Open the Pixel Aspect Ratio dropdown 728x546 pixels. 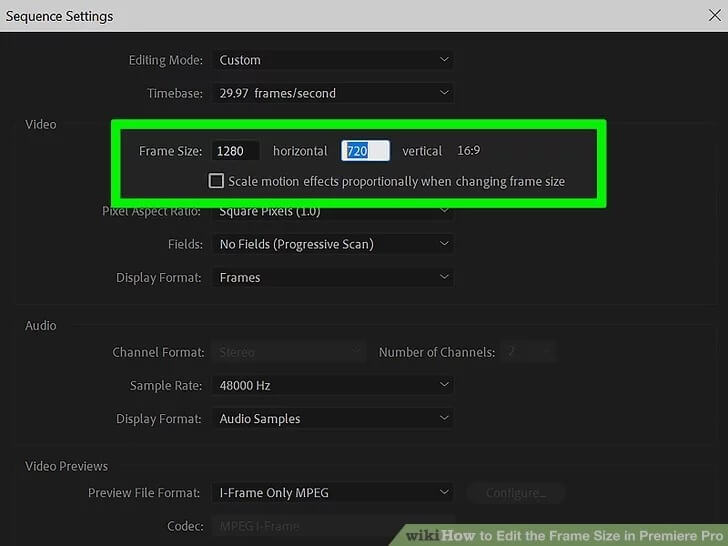tap(333, 211)
